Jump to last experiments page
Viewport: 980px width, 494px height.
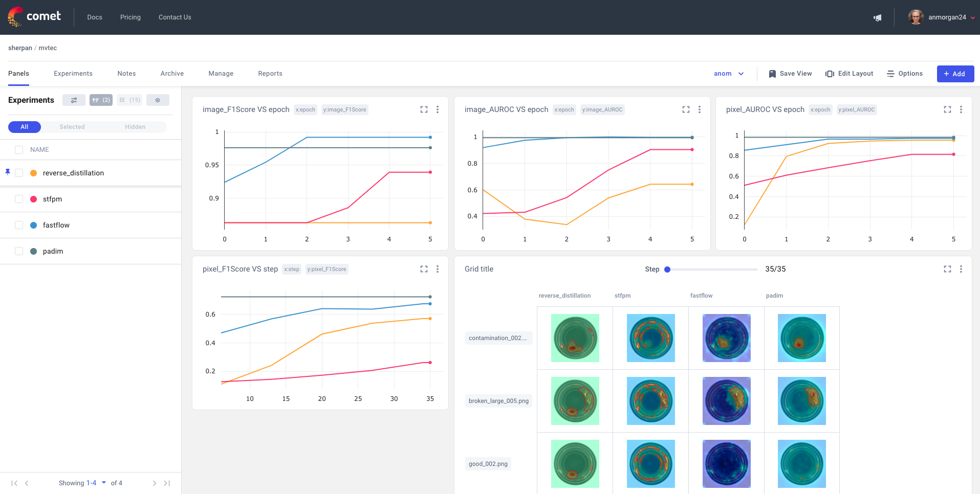(x=167, y=483)
